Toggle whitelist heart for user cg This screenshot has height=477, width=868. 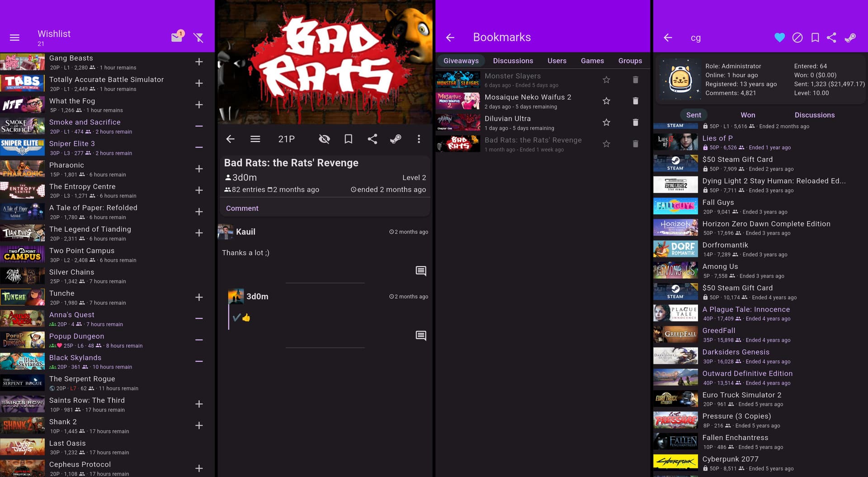coord(780,37)
